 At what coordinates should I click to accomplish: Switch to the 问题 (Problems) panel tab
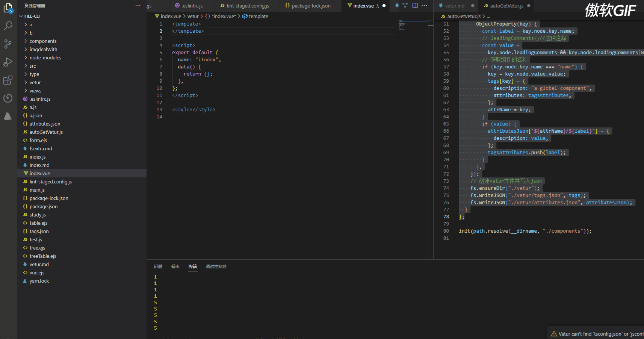(x=158, y=266)
